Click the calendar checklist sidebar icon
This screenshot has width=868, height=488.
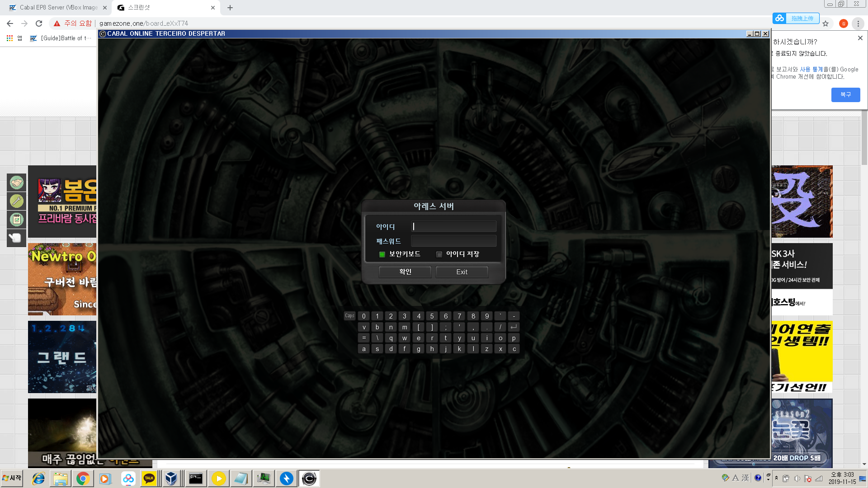[17, 220]
